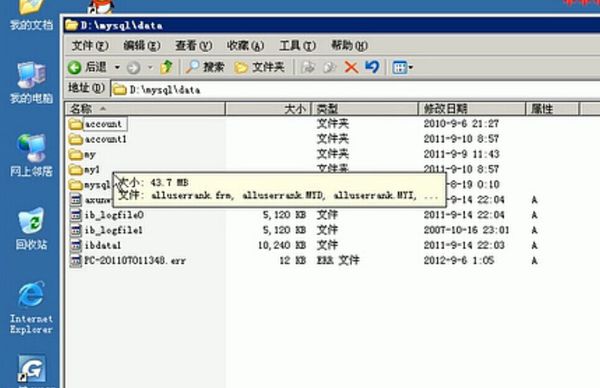This screenshot has height=388, width=600.
Task: Open the Search magnifier tool
Action: (205, 67)
